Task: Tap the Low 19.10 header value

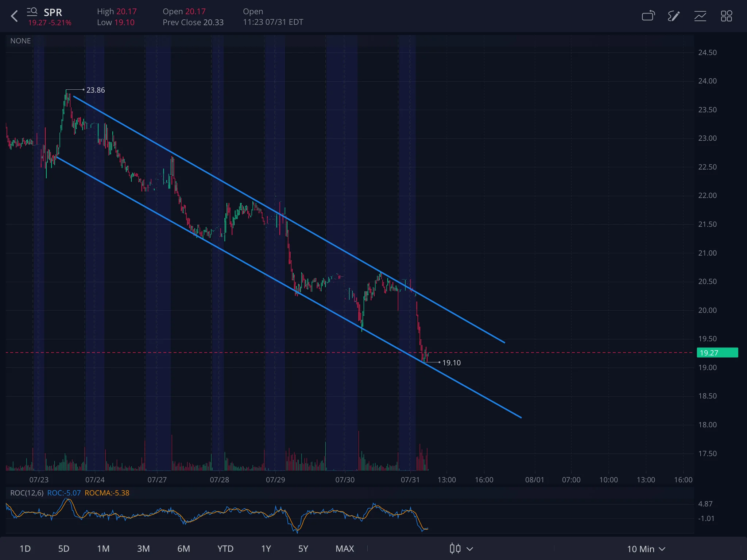Action: pos(116,23)
